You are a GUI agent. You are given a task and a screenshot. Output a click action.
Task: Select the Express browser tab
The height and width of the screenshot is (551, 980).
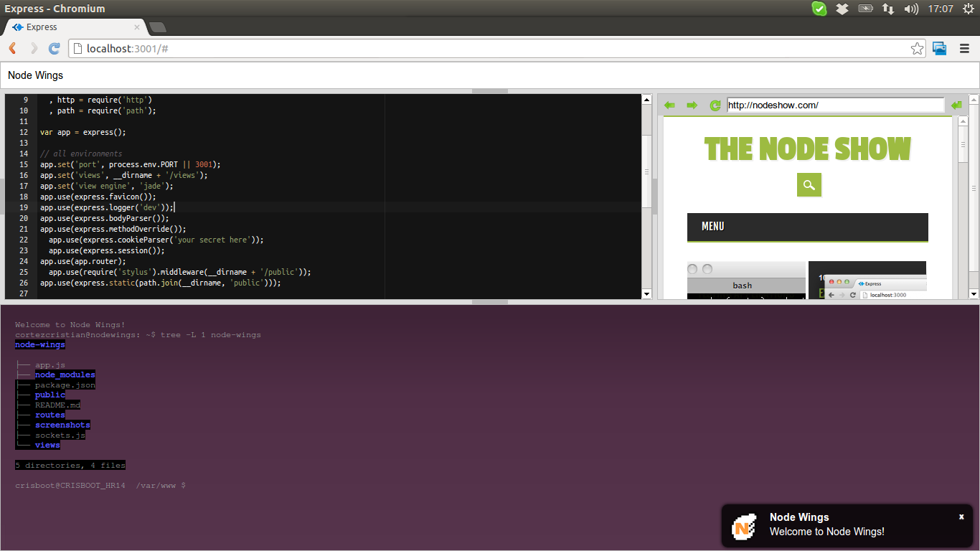pos(75,27)
